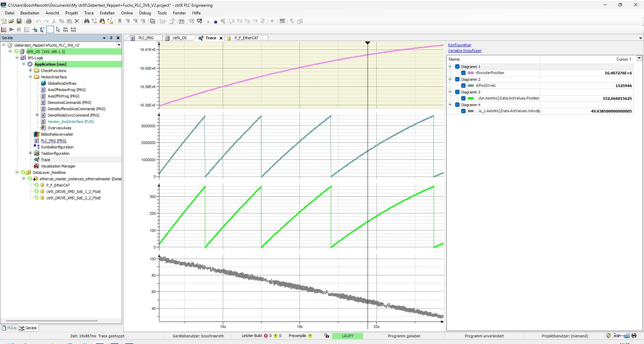Click the Variable hinzufügen link
This screenshot has height=344, width=644.
click(x=465, y=51)
